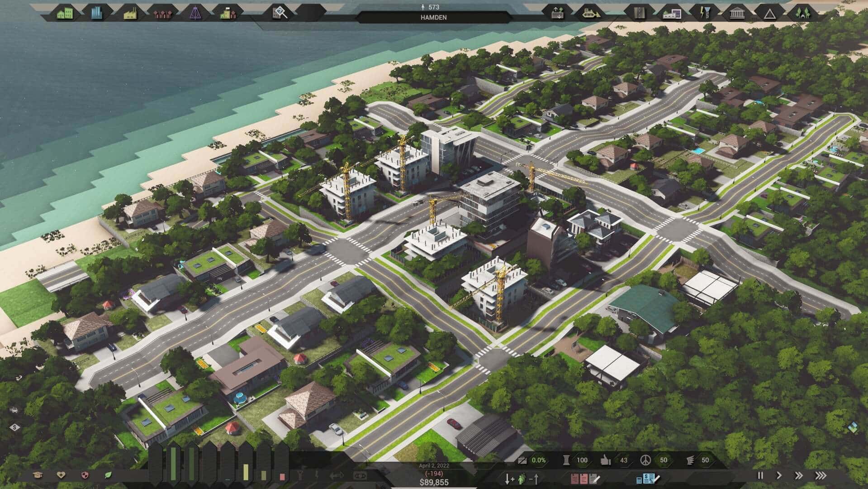Click the triangle landmark icon
Image resolution: width=868 pixels, height=489 pixels.
pyautogui.click(x=769, y=14)
